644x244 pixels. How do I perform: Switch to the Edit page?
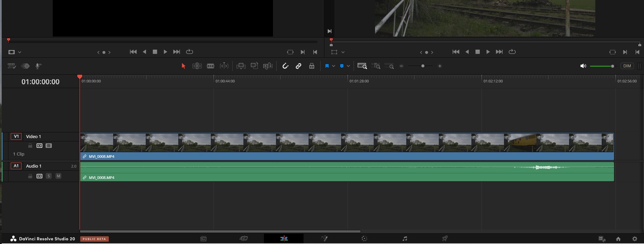(284, 239)
